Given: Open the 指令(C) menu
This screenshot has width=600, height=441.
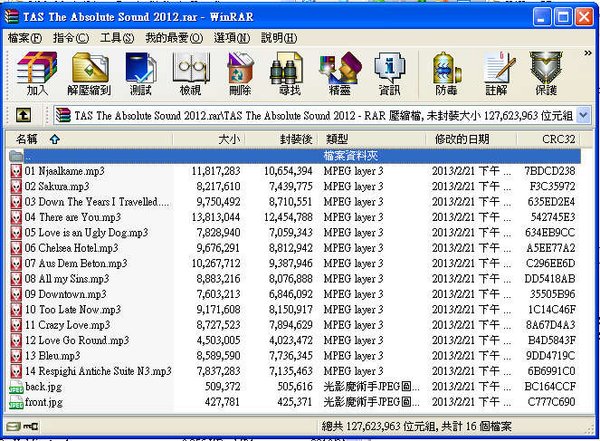Looking at the screenshot, I should [x=71, y=38].
